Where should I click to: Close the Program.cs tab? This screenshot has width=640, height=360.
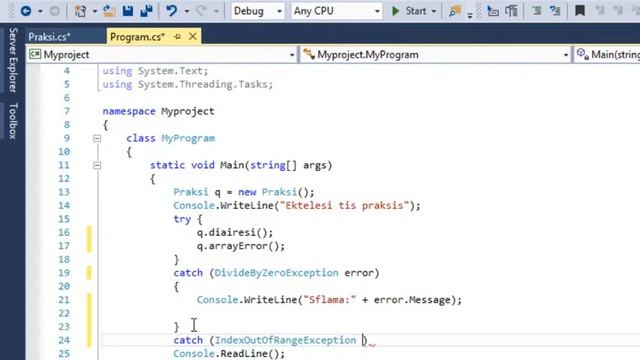(193, 37)
